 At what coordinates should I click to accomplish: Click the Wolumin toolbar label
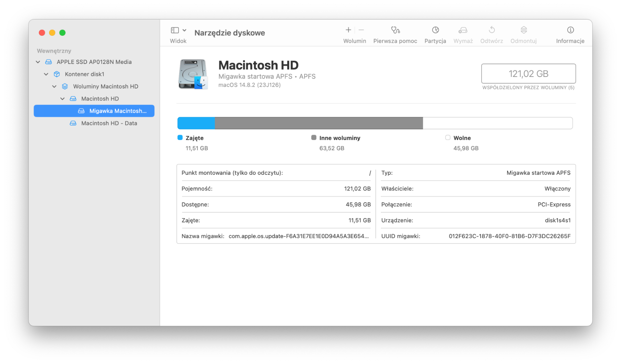354,41
